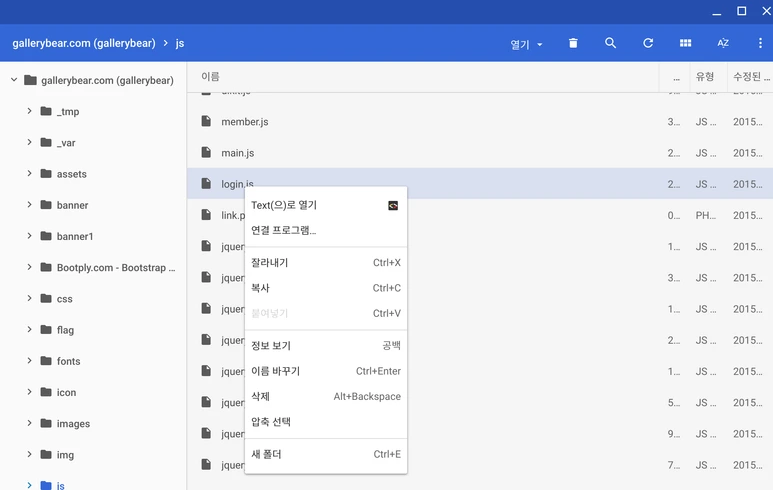Expand the assets folder
The image size is (773, 490).
click(30, 174)
